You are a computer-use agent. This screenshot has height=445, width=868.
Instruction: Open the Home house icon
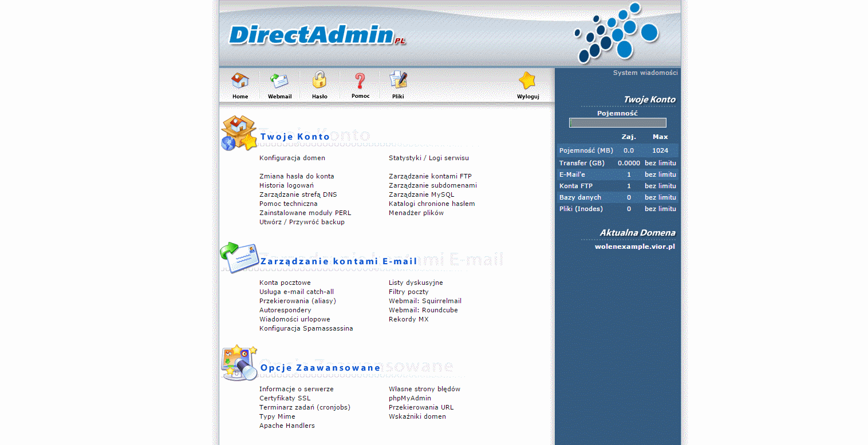(x=240, y=81)
